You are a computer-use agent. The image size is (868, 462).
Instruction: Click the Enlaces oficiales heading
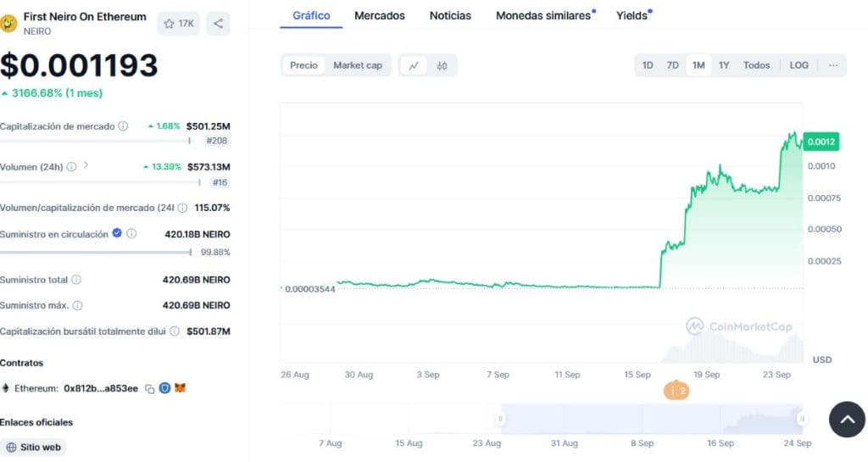[x=36, y=422]
